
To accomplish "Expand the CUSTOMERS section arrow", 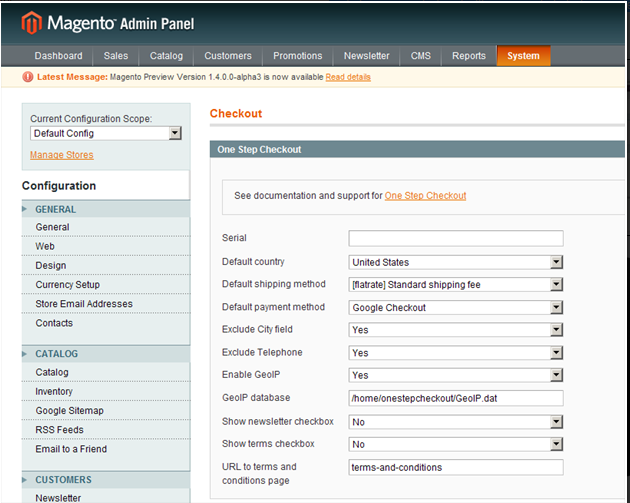I will coord(25,480).
